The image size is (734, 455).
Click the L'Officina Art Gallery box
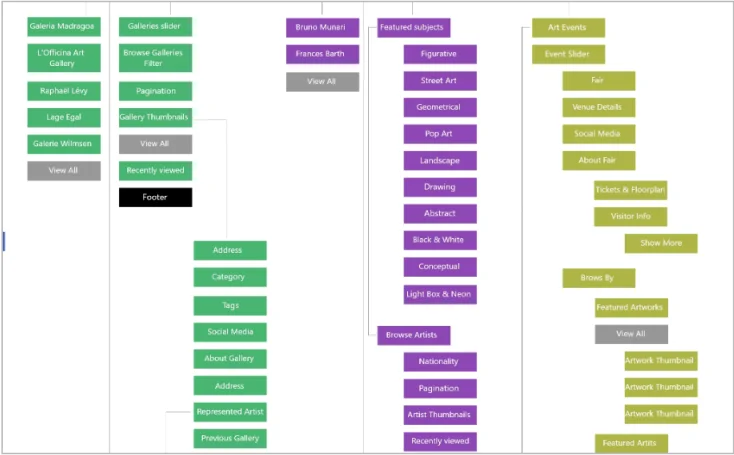(x=63, y=57)
